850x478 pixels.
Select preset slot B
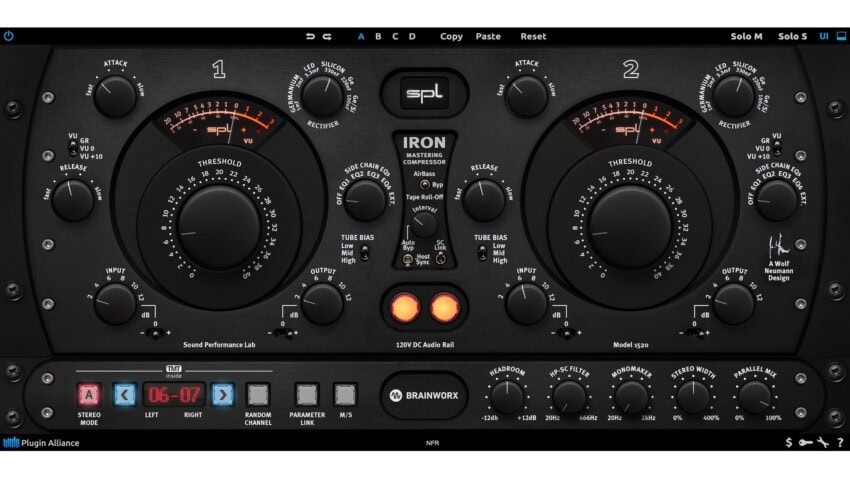tap(378, 36)
